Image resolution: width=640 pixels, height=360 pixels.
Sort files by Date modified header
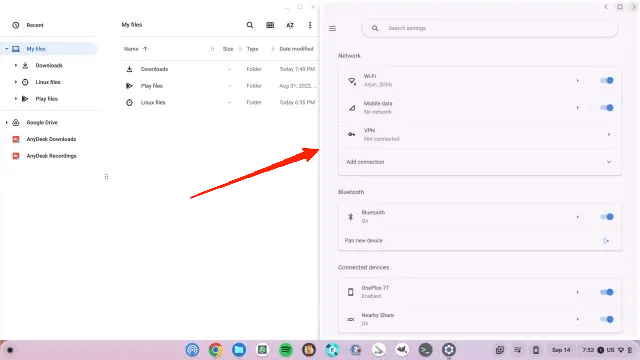click(296, 49)
